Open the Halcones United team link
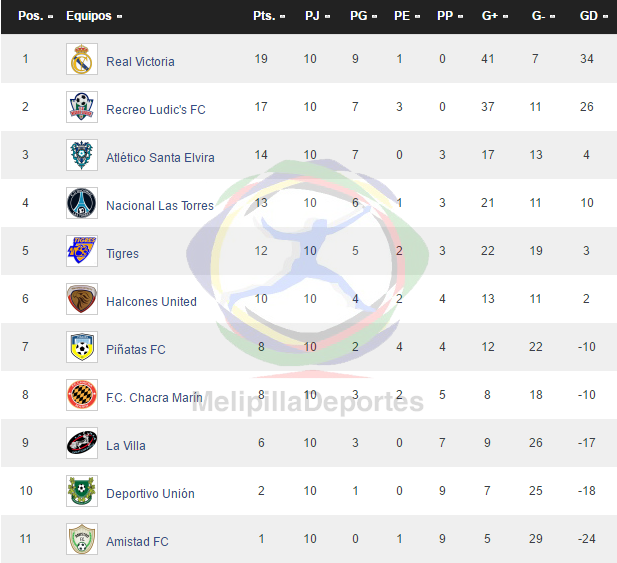 click(x=151, y=302)
